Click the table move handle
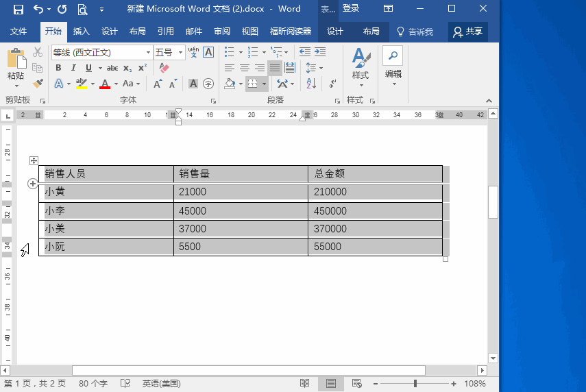Screen dimensions: 586x392 tap(34, 160)
